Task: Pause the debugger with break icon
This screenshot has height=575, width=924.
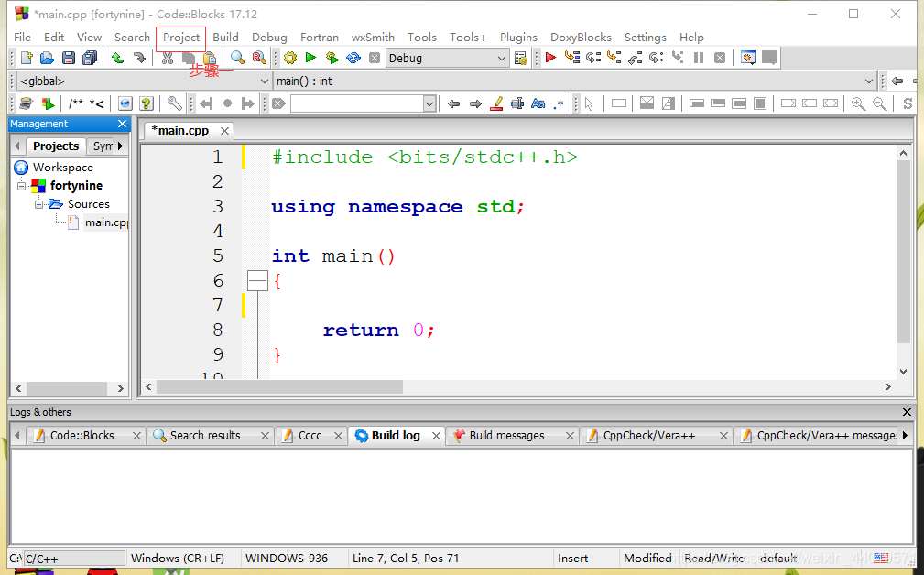Action: click(699, 58)
